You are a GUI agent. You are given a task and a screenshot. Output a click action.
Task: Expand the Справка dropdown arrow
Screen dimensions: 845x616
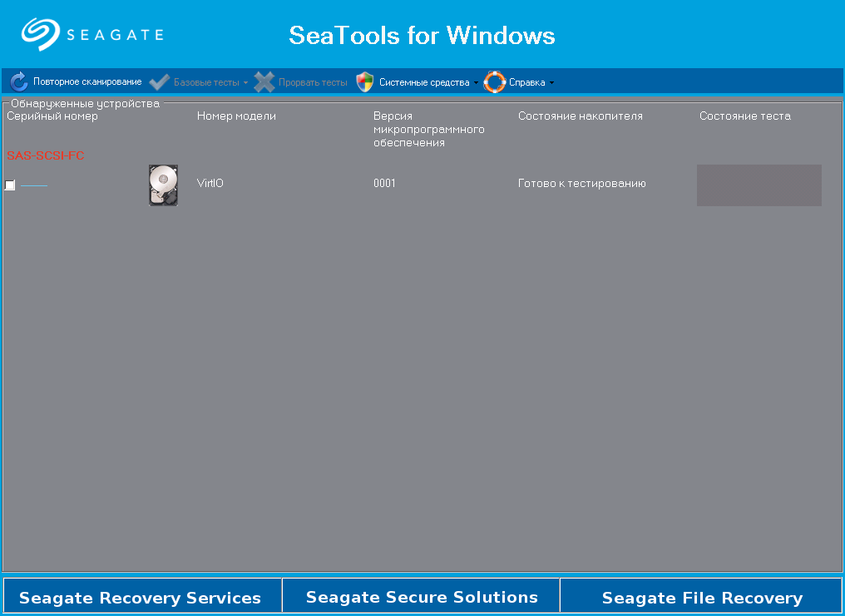coord(551,83)
